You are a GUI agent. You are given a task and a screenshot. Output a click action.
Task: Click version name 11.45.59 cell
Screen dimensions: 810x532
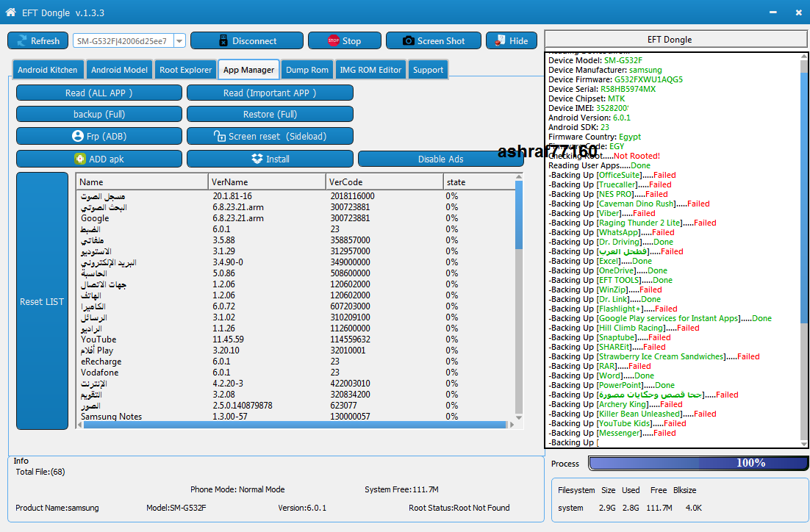(229, 339)
